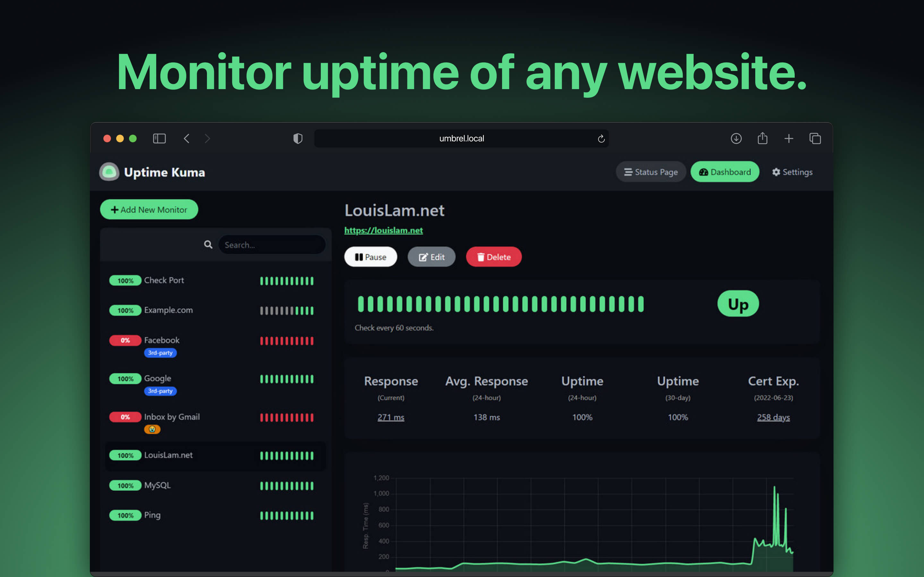The image size is (924, 577).
Task: Click the share icon in the browser toolbar
Action: coord(762,138)
